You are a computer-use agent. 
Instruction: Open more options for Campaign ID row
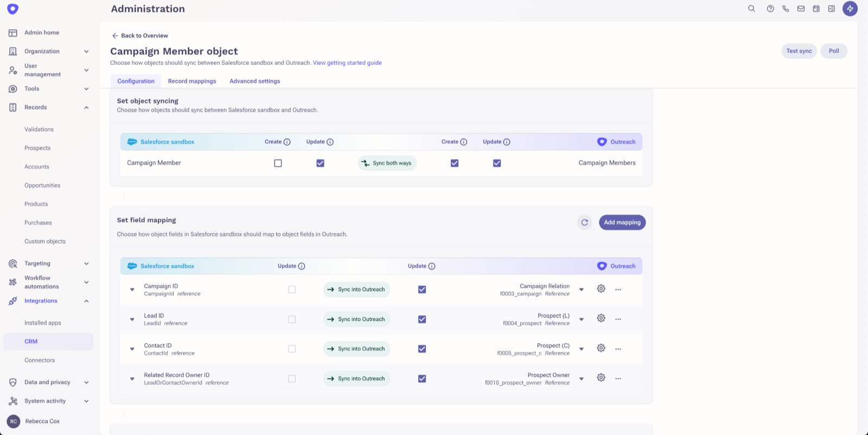[x=618, y=289]
